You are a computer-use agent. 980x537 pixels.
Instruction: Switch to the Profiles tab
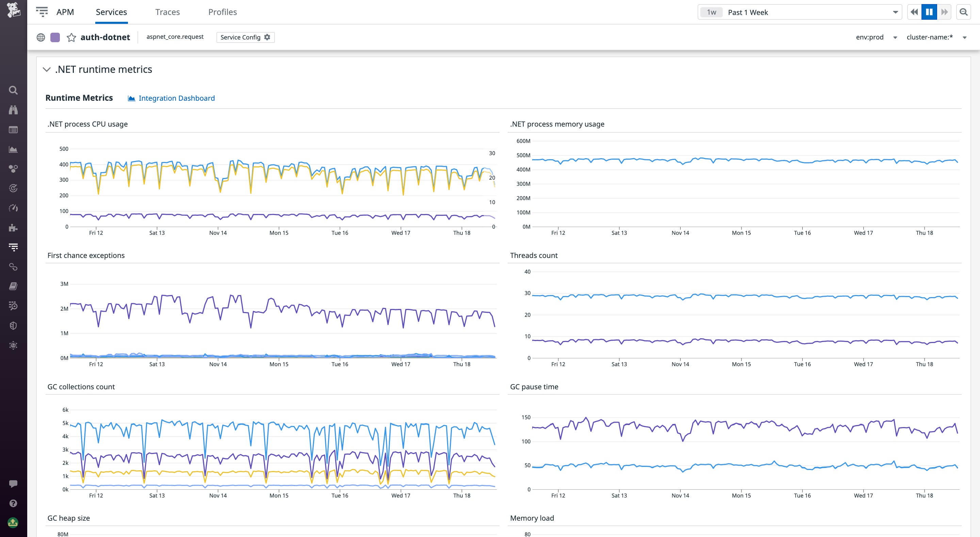[222, 12]
